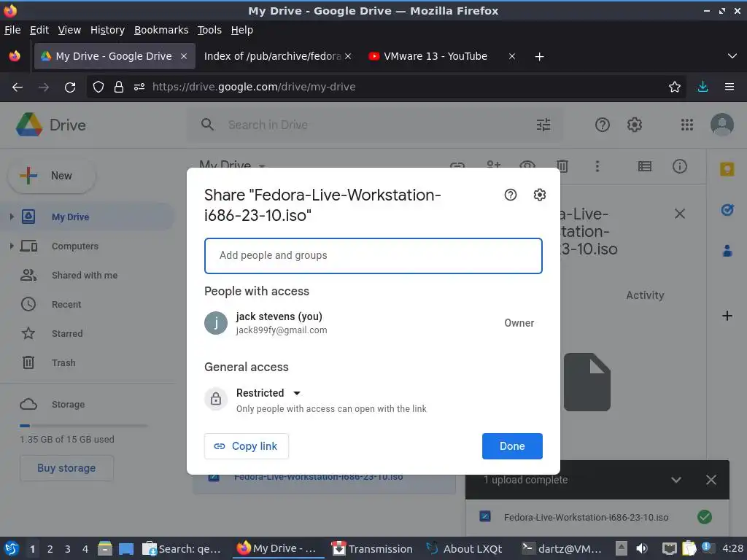Open Trash in sidebar

tap(63, 363)
